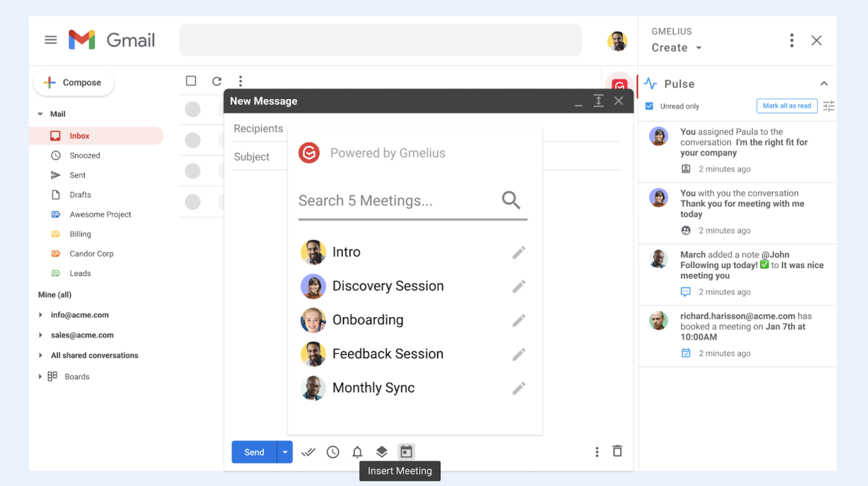Image resolution: width=868 pixels, height=486 pixels.
Task: Collapse the Pulse section chevron
Action: [x=824, y=84]
